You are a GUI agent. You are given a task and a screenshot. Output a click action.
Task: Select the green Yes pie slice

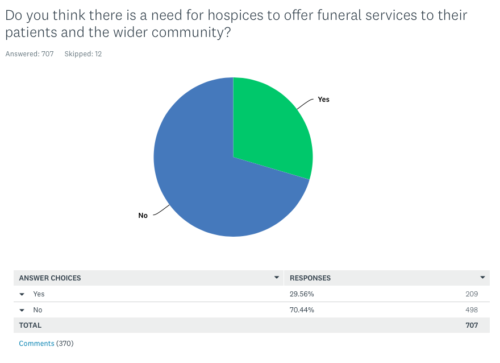coord(270,130)
